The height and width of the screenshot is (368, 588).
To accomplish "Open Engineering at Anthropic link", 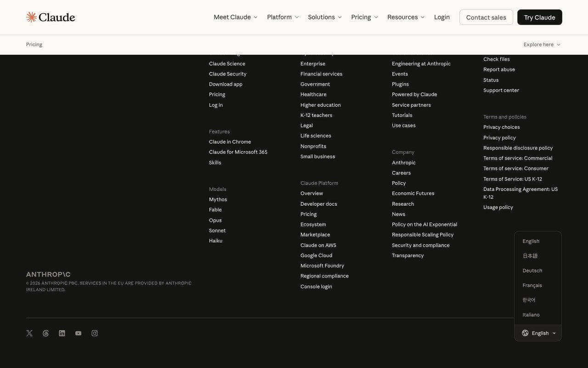I will (x=421, y=63).
